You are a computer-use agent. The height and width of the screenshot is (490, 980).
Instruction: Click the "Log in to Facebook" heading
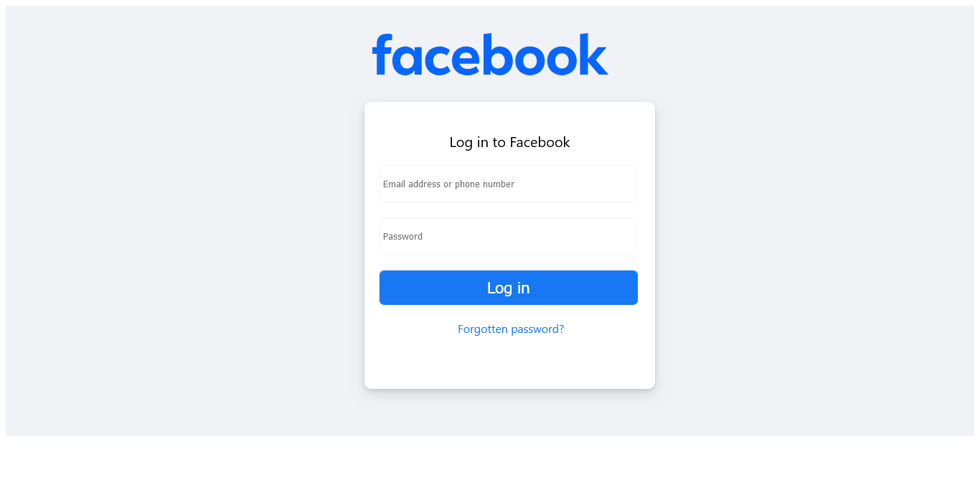tap(509, 142)
